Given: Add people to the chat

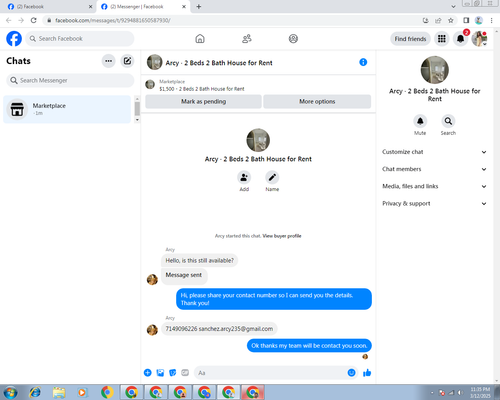Looking at the screenshot, I should [244, 177].
